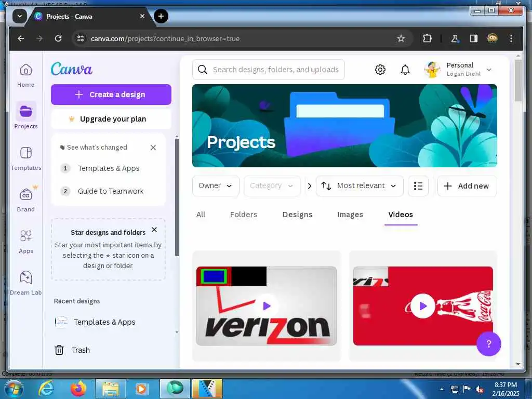Close the Projects - Canva tab
This screenshot has width=532, height=399.
point(142,16)
